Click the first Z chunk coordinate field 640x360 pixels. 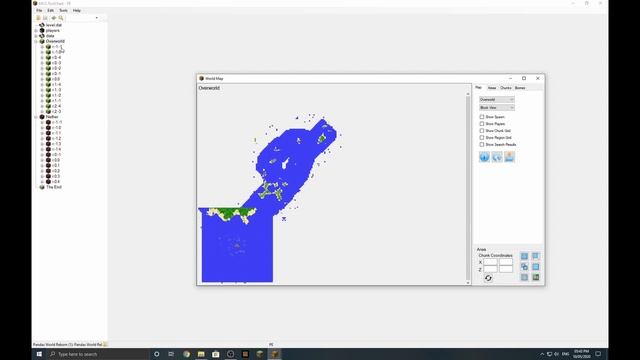[x=490, y=269]
